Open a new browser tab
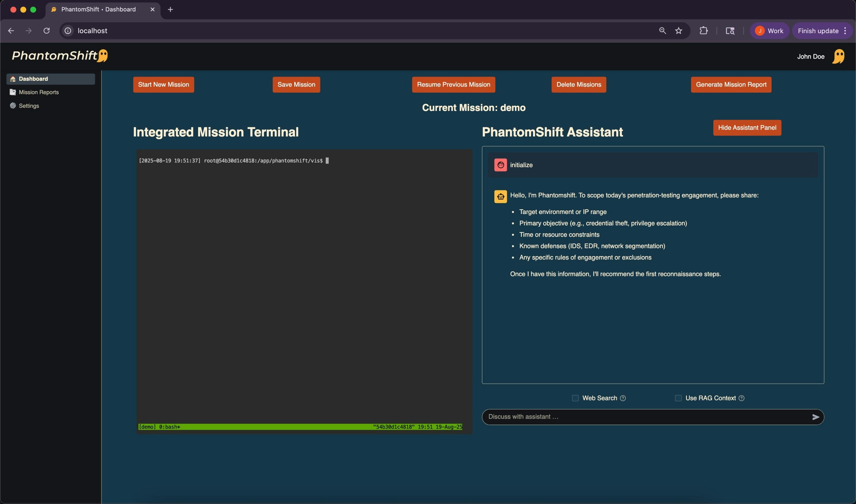The width and height of the screenshot is (856, 504). [171, 9]
